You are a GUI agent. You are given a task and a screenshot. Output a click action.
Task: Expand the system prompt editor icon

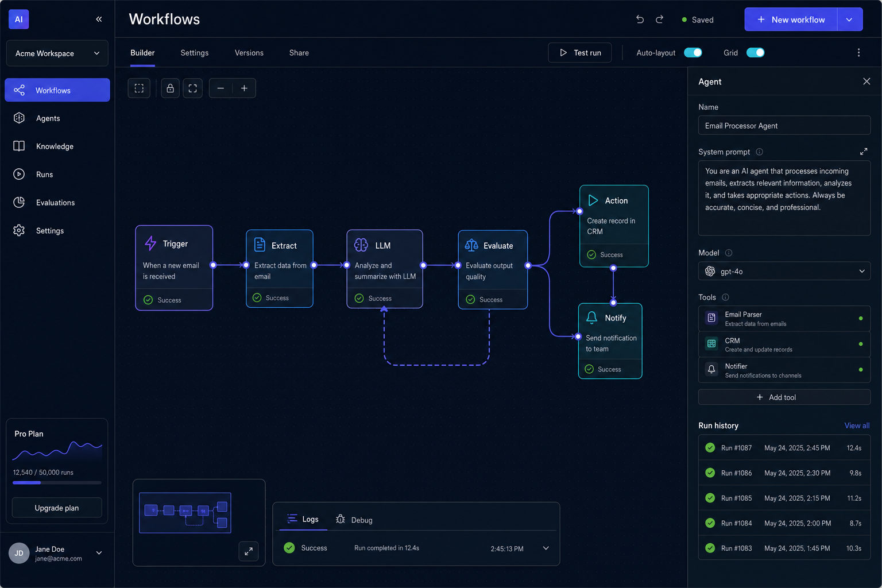click(x=864, y=152)
